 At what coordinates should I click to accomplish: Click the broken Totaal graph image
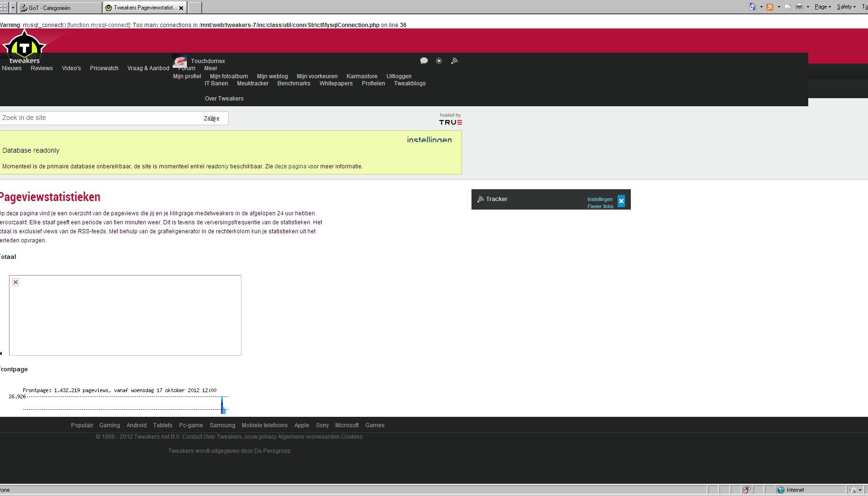[125, 315]
